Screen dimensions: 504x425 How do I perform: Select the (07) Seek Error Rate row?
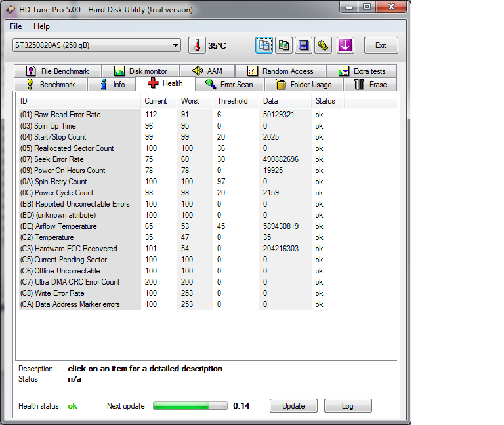(182, 159)
